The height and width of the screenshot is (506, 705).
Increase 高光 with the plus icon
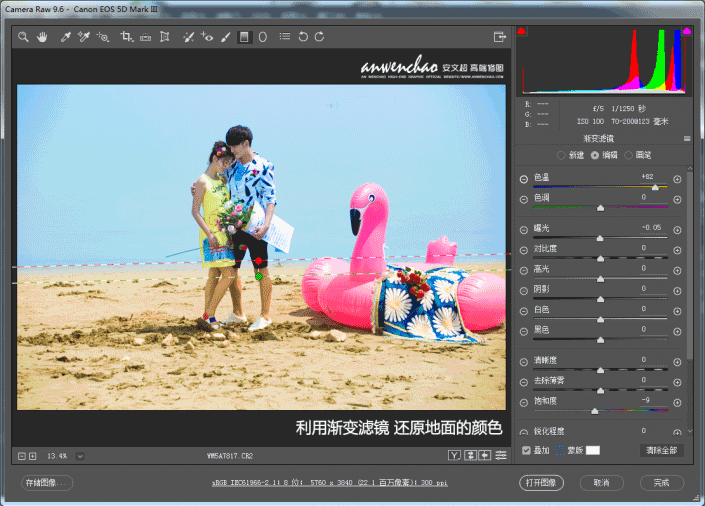coord(677,271)
